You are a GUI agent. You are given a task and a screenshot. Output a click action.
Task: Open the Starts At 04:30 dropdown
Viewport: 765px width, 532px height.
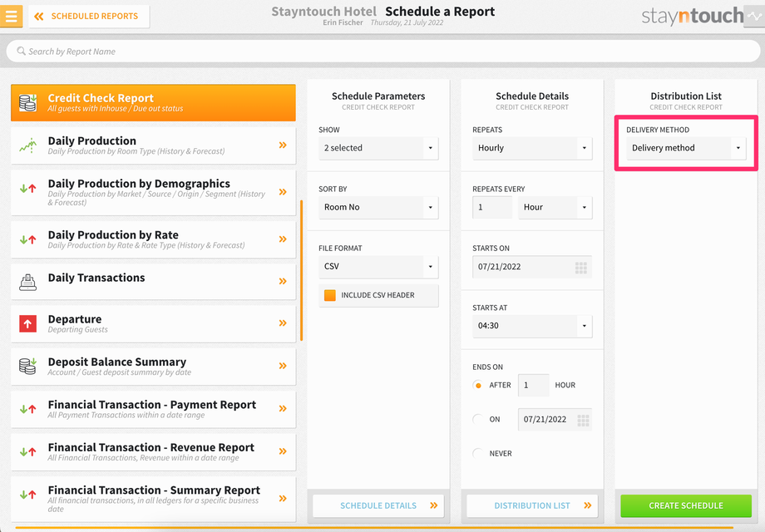[x=532, y=326]
